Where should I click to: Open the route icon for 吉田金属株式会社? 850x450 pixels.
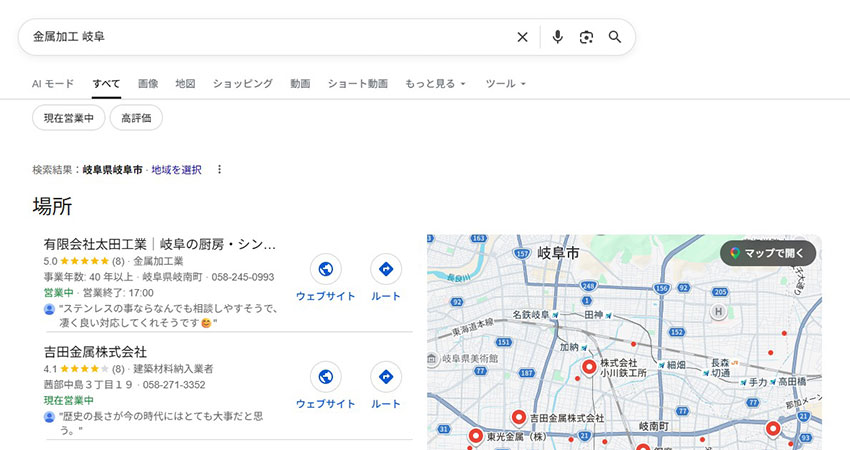(x=386, y=377)
